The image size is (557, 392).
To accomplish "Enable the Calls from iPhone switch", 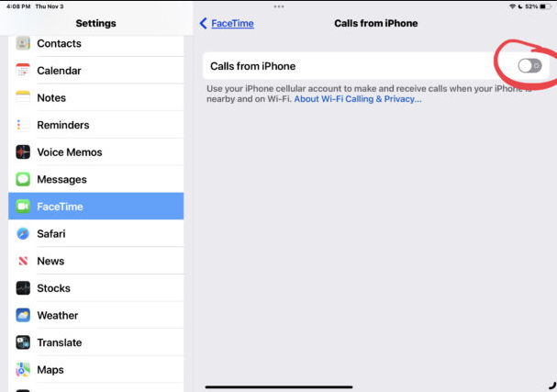I will click(529, 66).
